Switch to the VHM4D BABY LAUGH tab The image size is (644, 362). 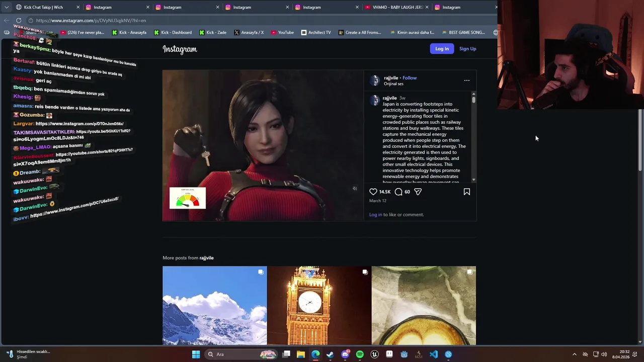pyautogui.click(x=397, y=7)
